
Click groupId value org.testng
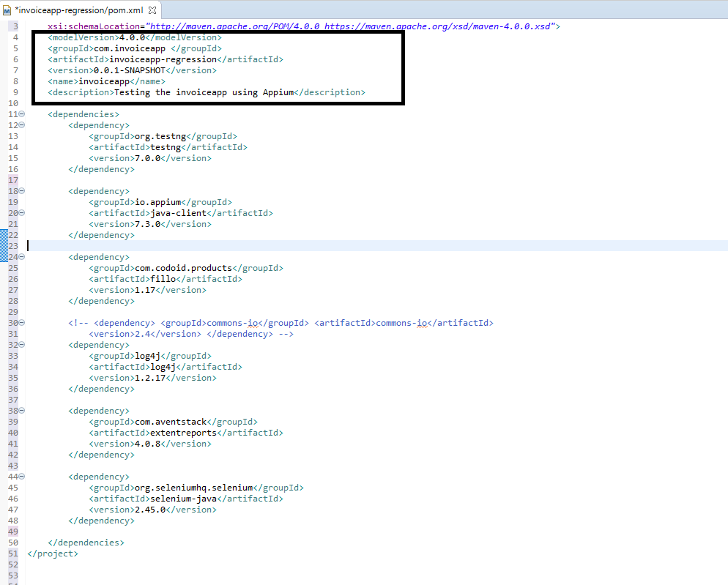160,136
